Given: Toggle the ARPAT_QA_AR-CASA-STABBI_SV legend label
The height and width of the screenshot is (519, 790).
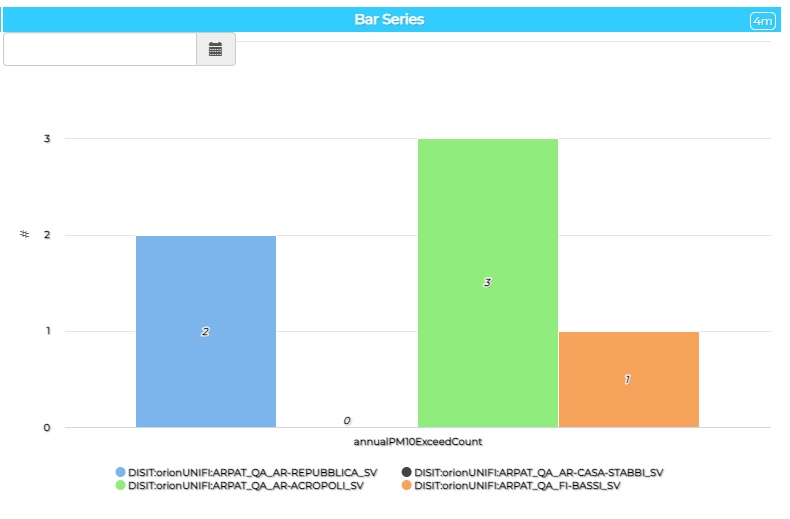Looking at the screenshot, I should tap(539, 472).
